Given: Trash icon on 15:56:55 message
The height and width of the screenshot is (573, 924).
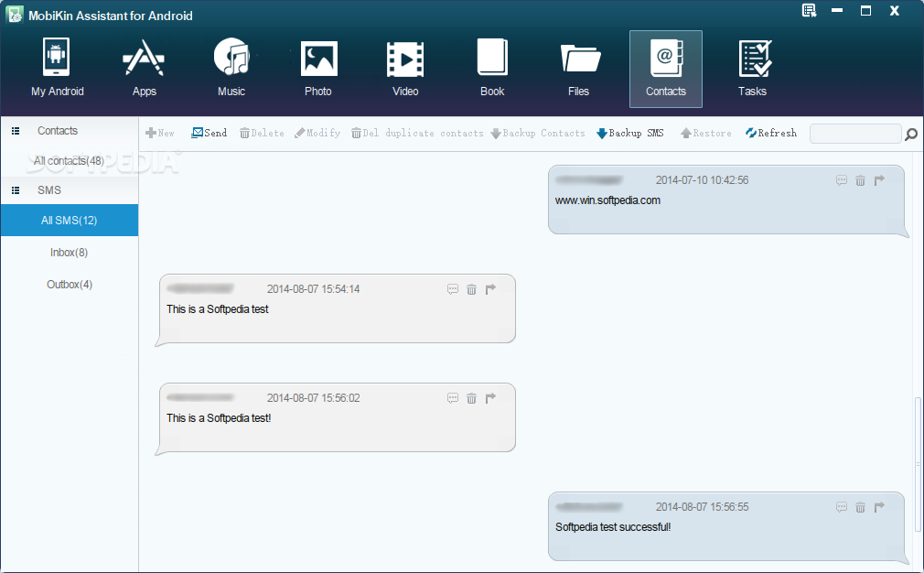Looking at the screenshot, I should (x=860, y=507).
